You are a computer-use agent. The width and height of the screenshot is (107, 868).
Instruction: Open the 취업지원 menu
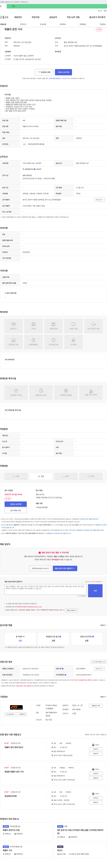pos(36,17)
